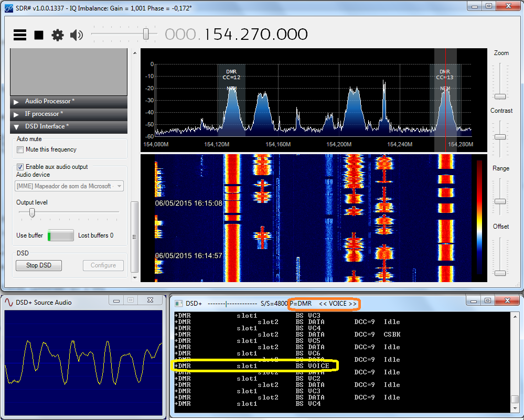524x420 pixels.
Task: Open settings via the gear icon
Action: click(x=57, y=35)
